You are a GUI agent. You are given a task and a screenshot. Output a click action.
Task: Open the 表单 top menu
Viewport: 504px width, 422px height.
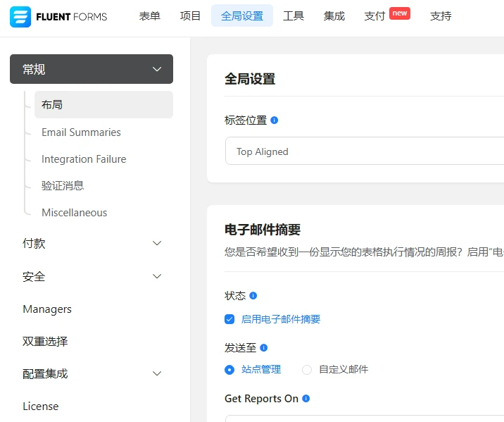(149, 15)
